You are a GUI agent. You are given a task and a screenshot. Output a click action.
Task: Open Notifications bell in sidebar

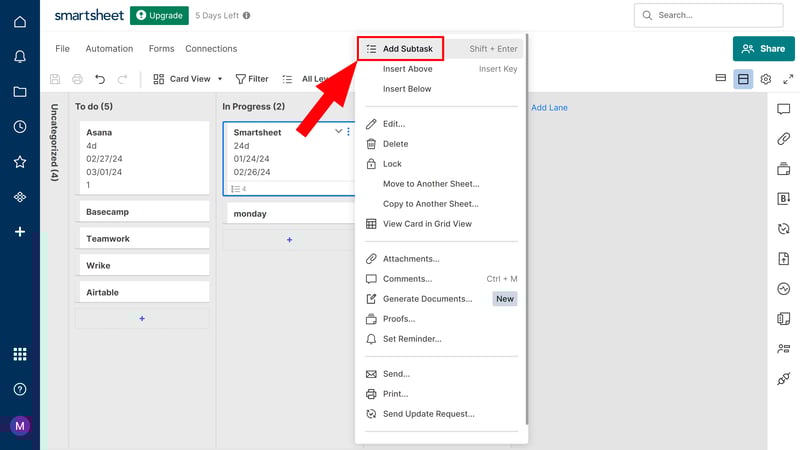click(20, 56)
